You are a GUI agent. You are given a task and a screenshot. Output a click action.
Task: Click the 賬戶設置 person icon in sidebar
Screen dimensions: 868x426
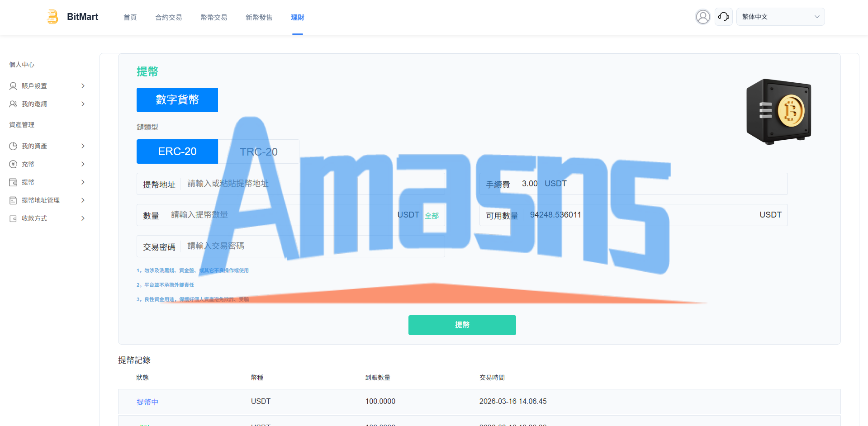point(13,86)
